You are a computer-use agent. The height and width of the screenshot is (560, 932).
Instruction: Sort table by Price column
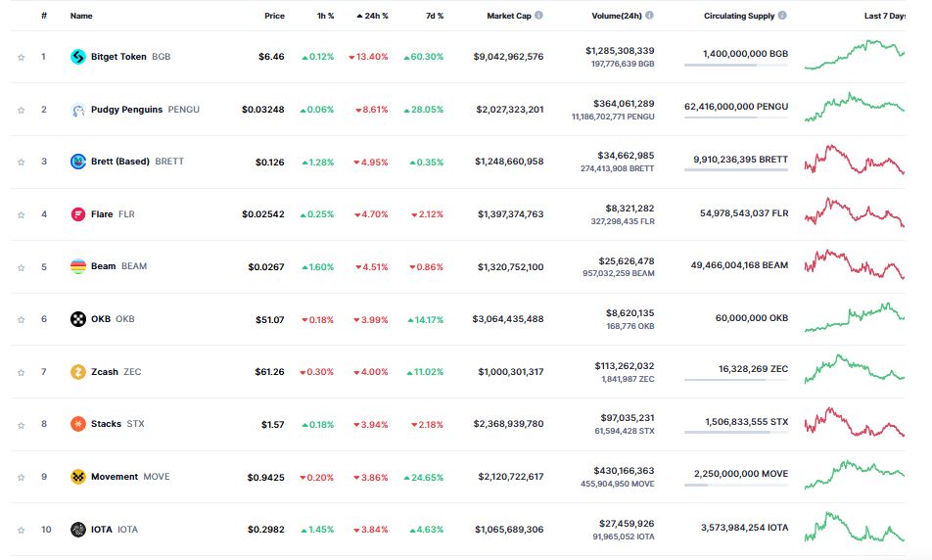click(274, 16)
